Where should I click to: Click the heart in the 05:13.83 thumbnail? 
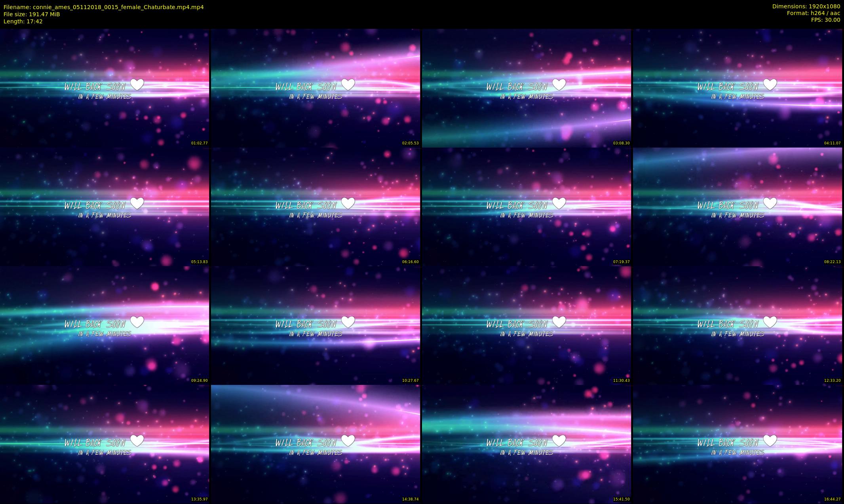[x=137, y=203]
